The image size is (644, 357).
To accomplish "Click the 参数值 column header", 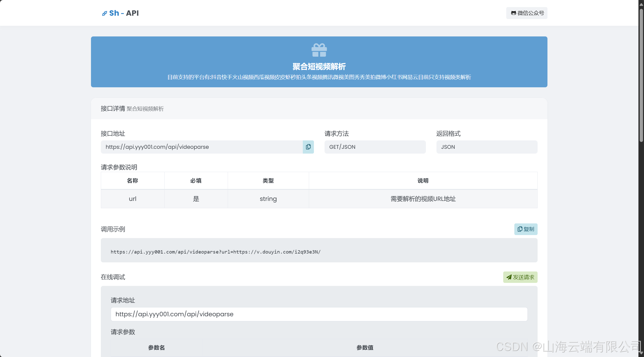I will click(365, 347).
